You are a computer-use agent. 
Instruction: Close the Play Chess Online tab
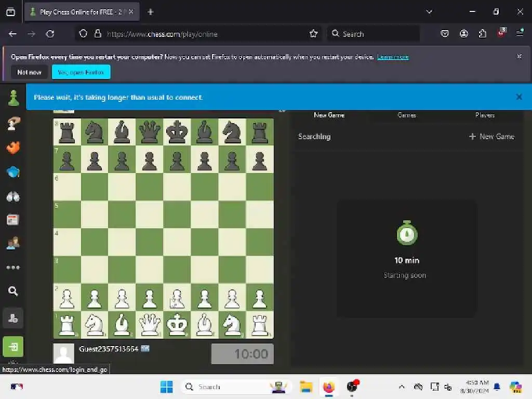tap(131, 12)
